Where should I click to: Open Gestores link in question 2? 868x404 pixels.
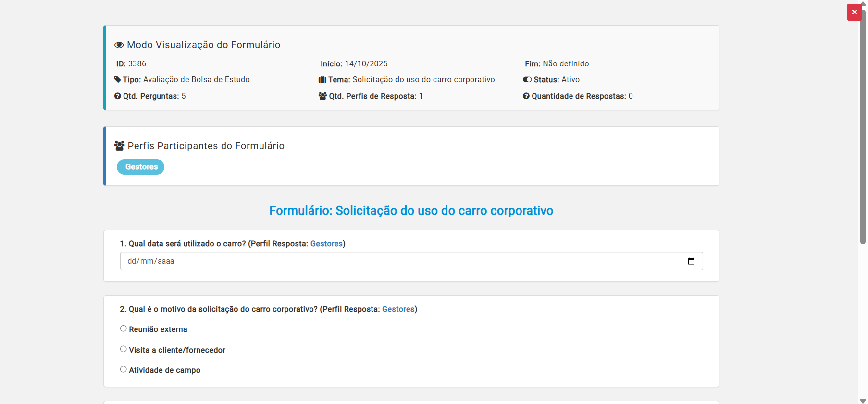click(398, 309)
